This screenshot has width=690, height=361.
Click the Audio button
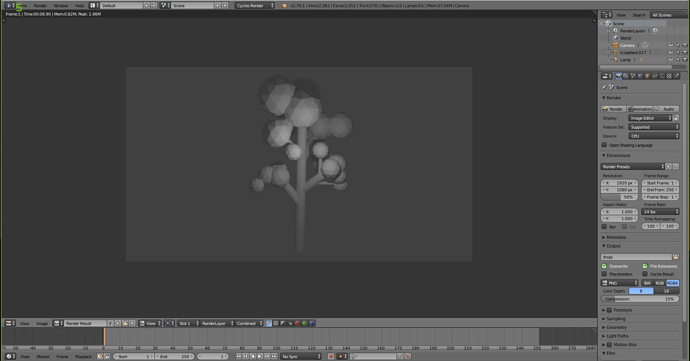pos(666,109)
